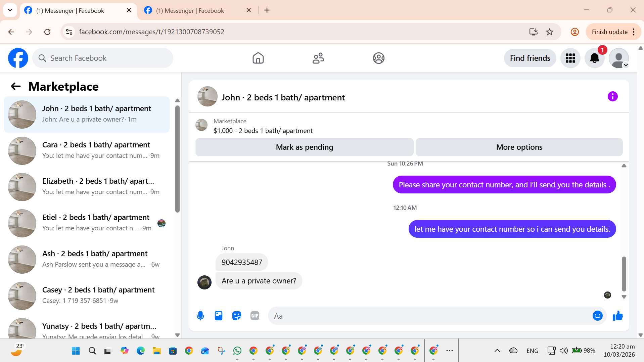Open Cara's apartment conversation
Viewport: 644px width, 362px height.
(87, 151)
